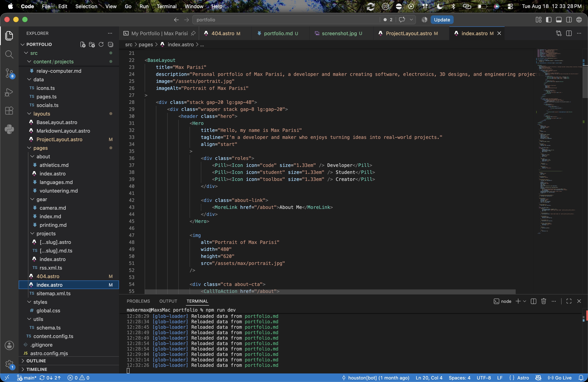Screen dimensions: 588x382
Task: Click the UTF-8 encoding indicator
Action: coord(484,378)
